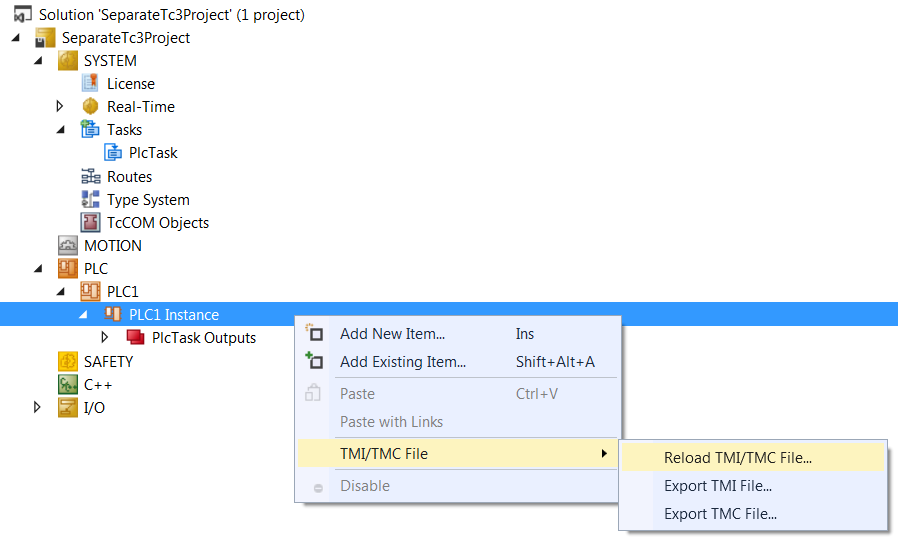
Task: Click the I/O node icon
Action: [x=68, y=407]
